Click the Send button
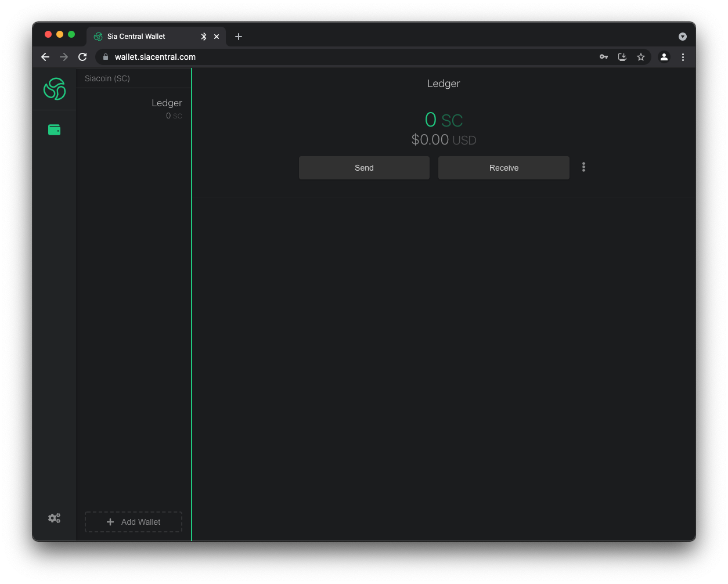Screen dimensions: 728x584 (364, 168)
